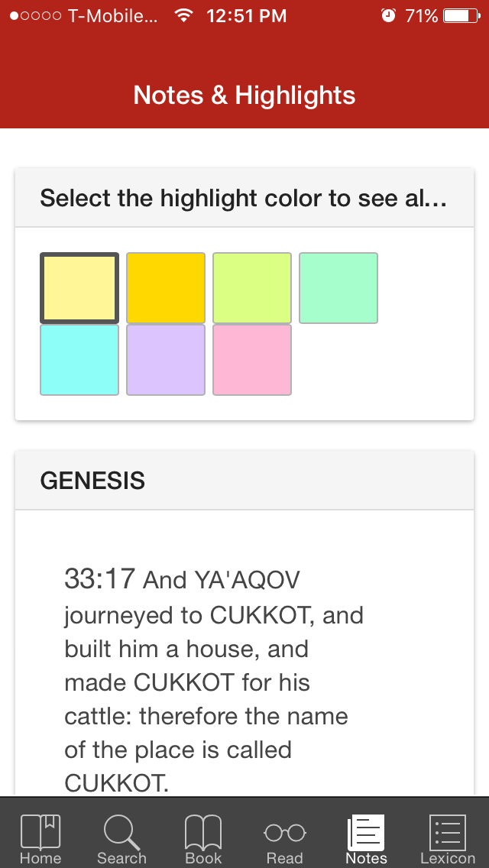Tap the Read glasses icon
Image resolution: width=489 pixels, height=868 pixels.
285,833
